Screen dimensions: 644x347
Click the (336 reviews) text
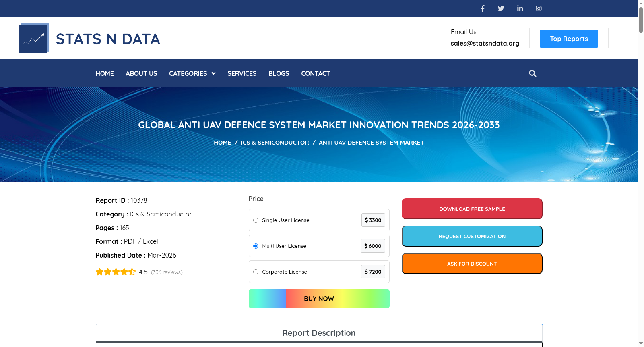click(x=167, y=272)
